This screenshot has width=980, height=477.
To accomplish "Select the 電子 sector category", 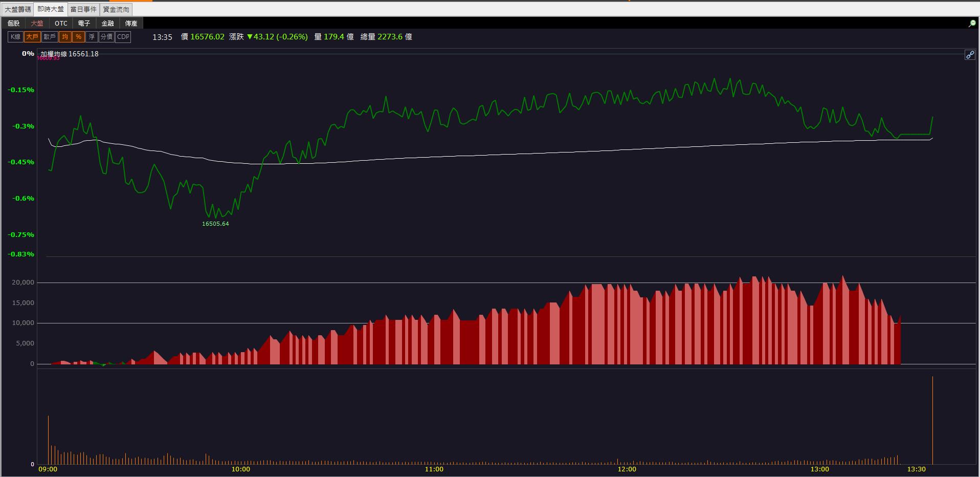I will pos(84,24).
